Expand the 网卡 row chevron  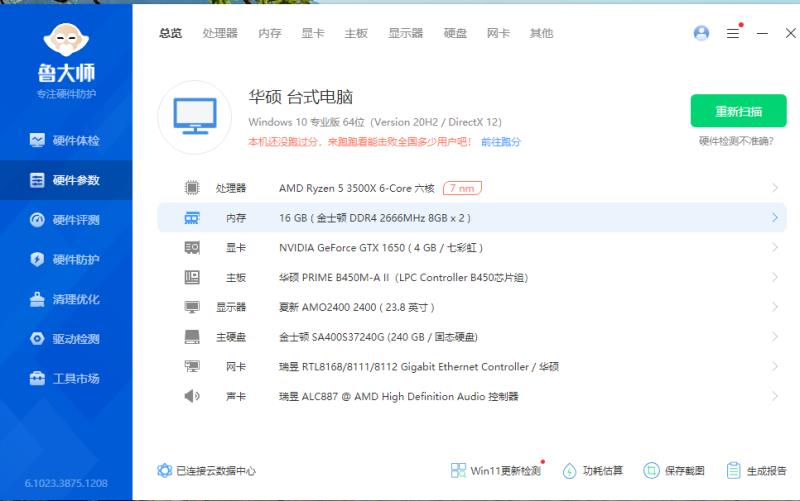(775, 366)
